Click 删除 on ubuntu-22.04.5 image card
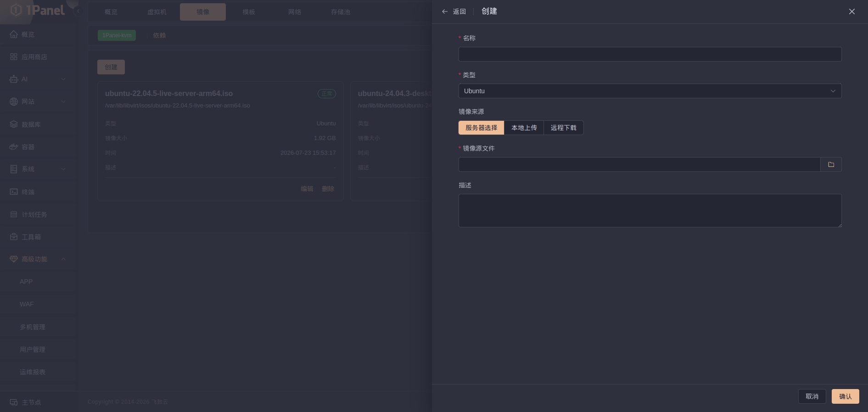868x412 pixels. point(328,189)
